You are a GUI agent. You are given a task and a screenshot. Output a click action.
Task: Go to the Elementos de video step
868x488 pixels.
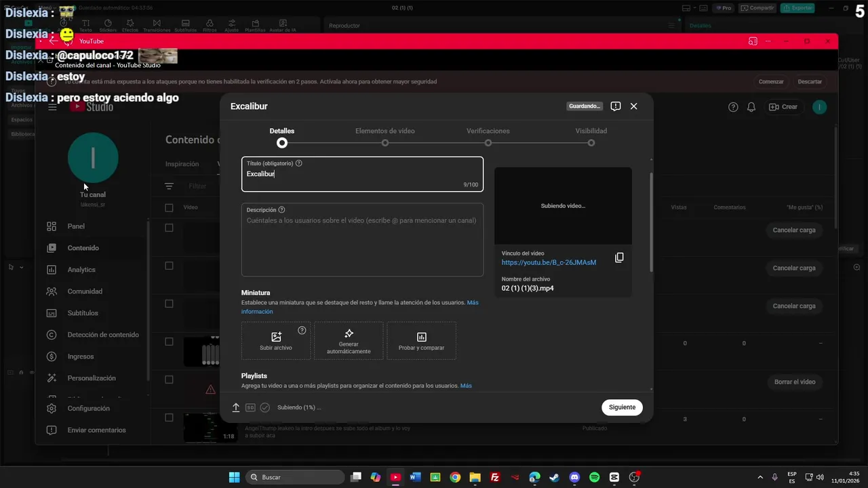point(385,137)
